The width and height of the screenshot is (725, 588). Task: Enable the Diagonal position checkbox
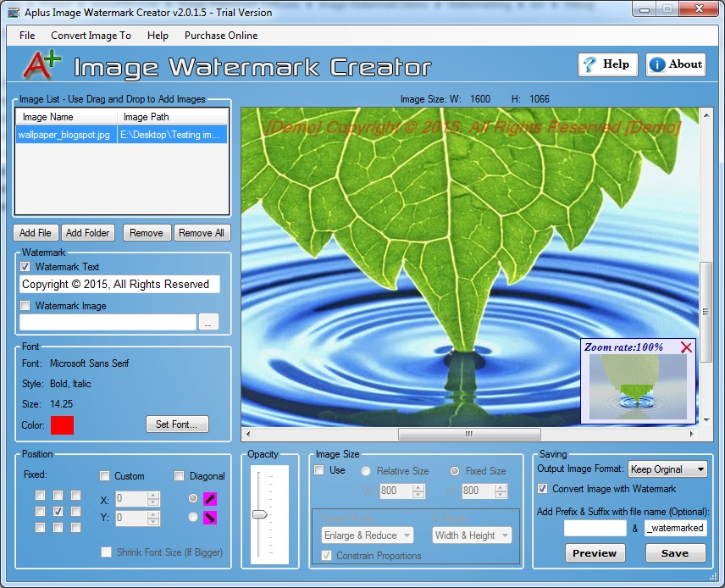(179, 476)
